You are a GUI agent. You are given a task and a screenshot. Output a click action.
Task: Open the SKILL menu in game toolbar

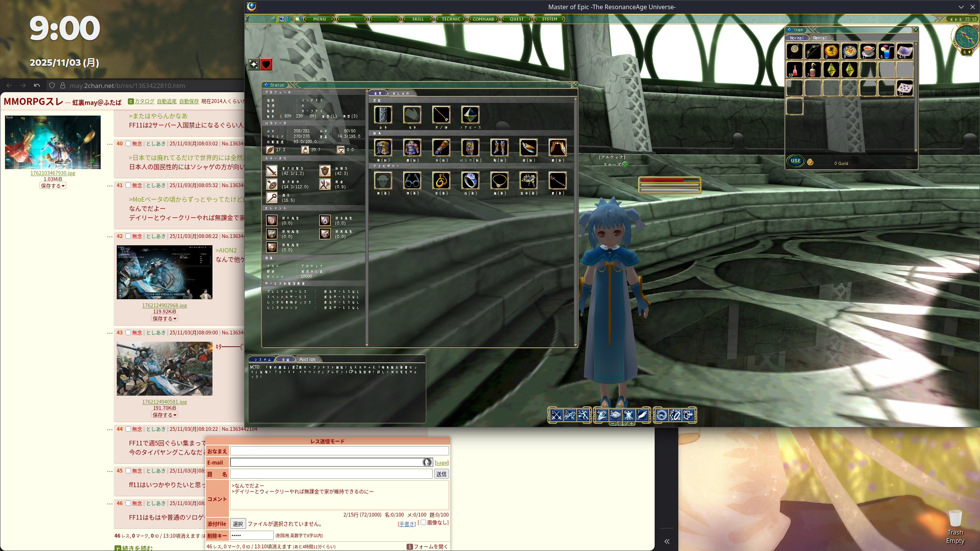[418, 19]
